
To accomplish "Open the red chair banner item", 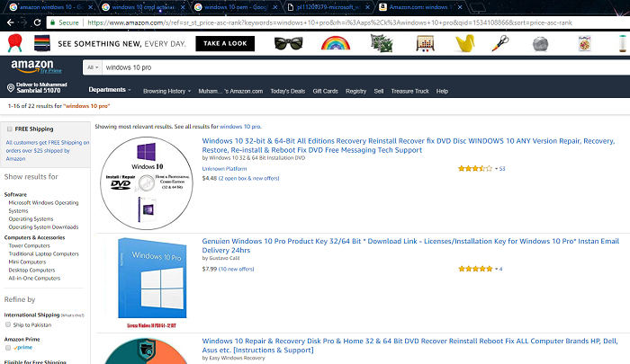I will [x=15, y=43].
